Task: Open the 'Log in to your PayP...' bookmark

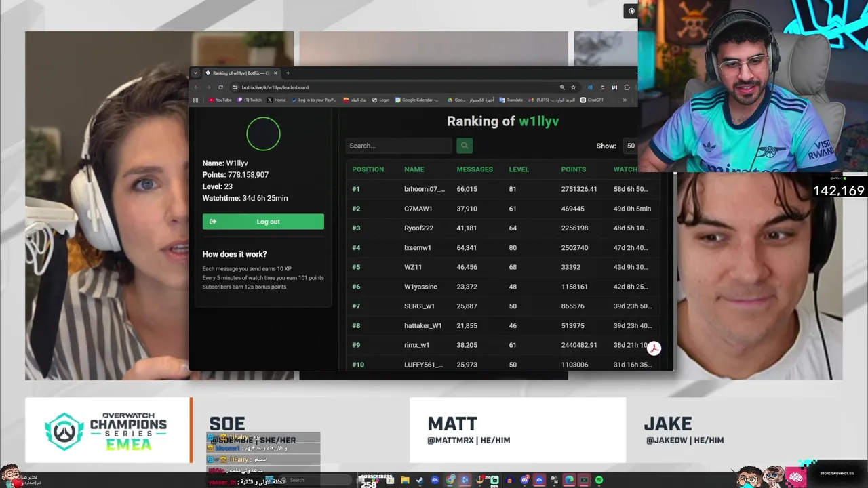Action: click(x=314, y=100)
